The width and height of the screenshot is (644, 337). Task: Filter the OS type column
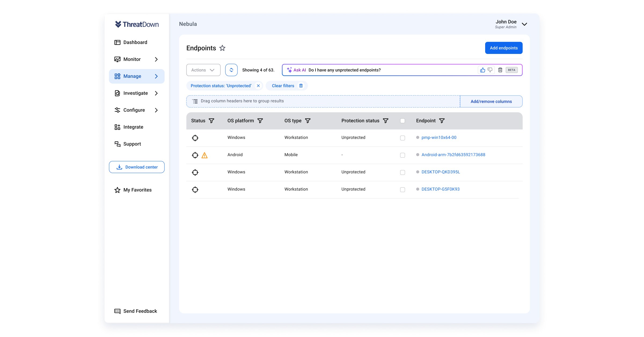(x=308, y=121)
